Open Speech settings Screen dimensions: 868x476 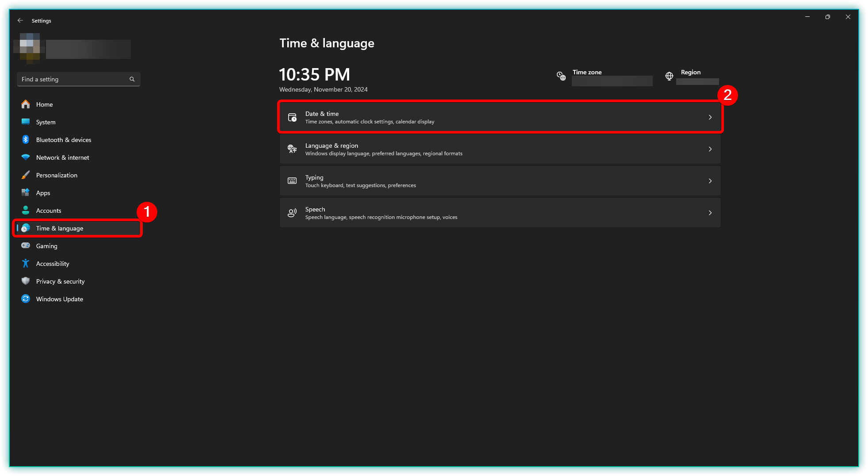500,213
